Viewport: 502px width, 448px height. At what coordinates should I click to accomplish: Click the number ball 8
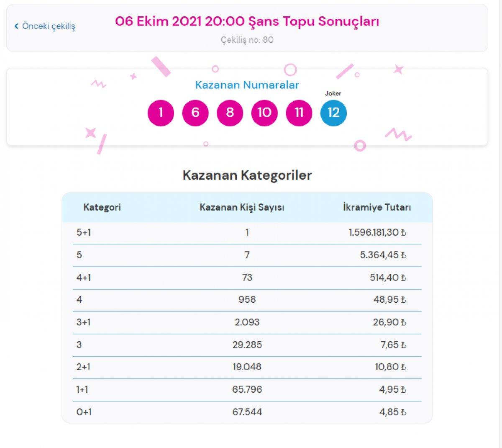(230, 112)
